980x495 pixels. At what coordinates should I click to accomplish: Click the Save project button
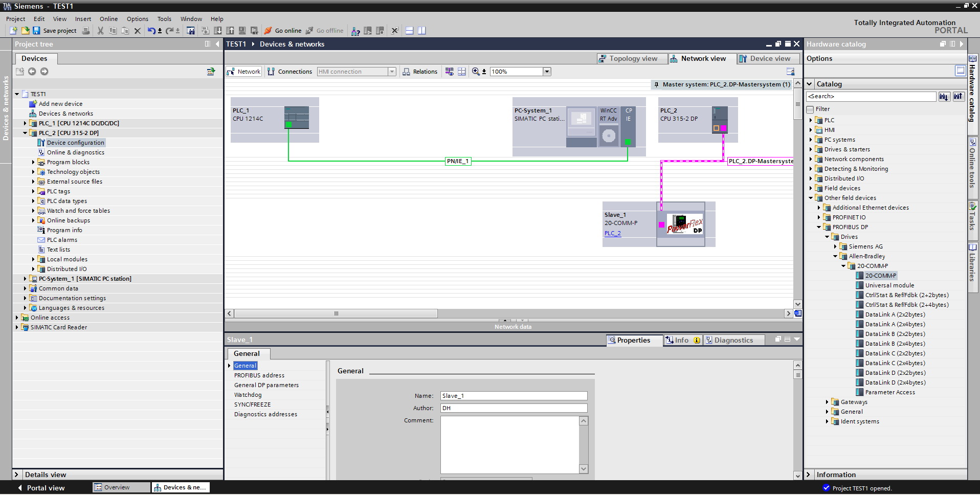tap(55, 31)
